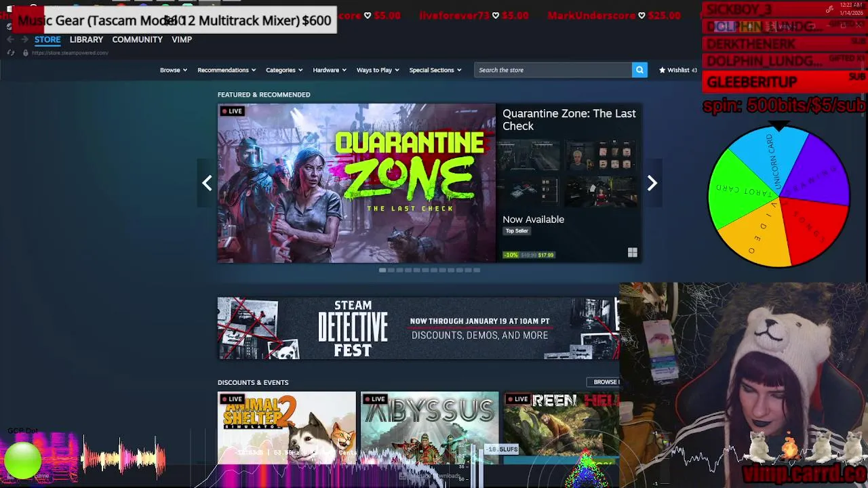Click LIVE badge on Green Hell card
This screenshot has width=868, height=488.
coord(518,399)
